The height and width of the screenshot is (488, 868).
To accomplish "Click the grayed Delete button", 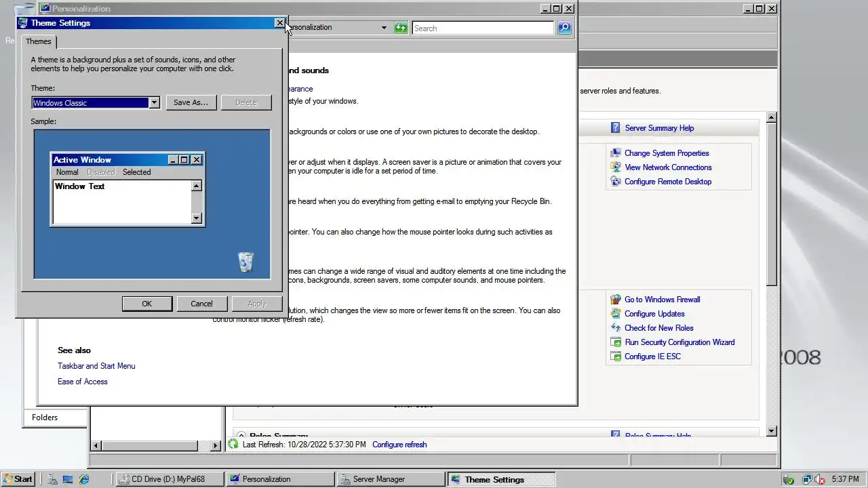I will pyautogui.click(x=246, y=102).
